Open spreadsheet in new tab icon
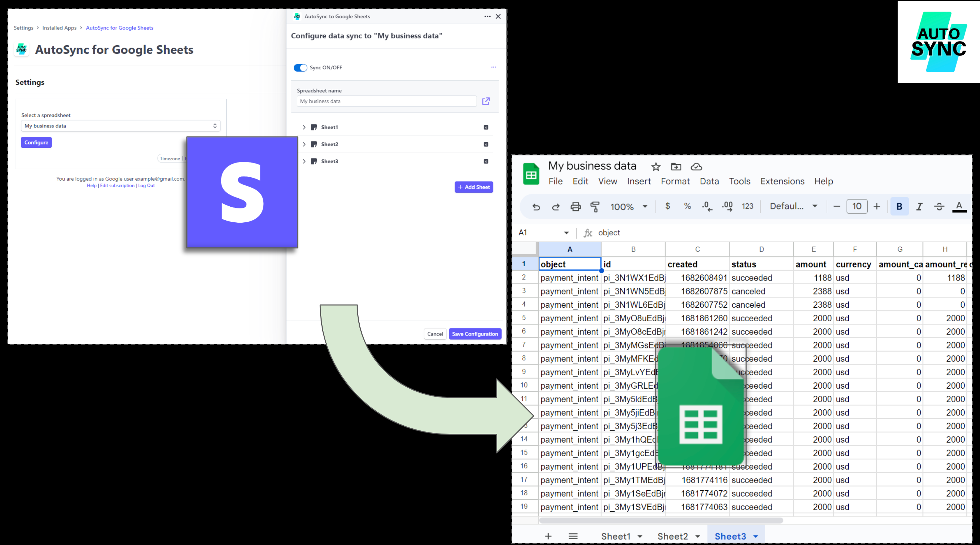980x545 pixels. 486,101
